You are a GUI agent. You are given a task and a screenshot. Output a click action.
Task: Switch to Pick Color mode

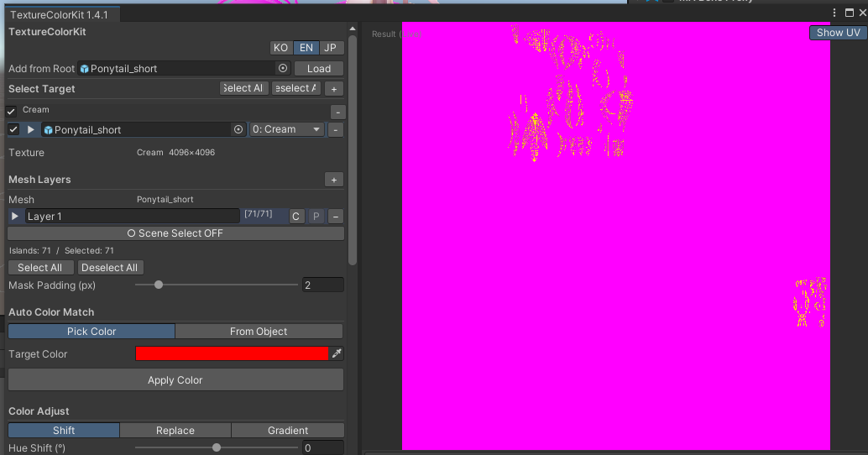(92, 331)
